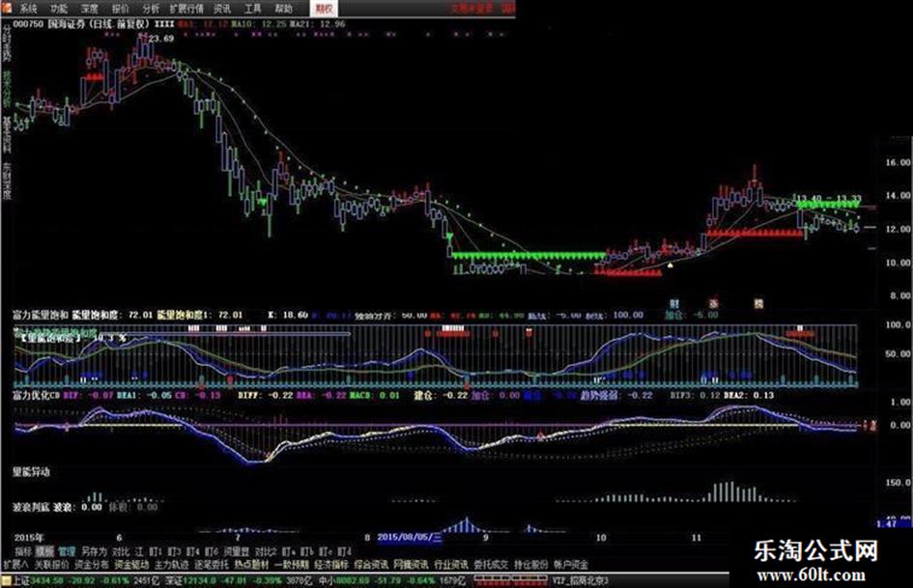Click the 模板 tab in the bottom bar

pos(44,550)
